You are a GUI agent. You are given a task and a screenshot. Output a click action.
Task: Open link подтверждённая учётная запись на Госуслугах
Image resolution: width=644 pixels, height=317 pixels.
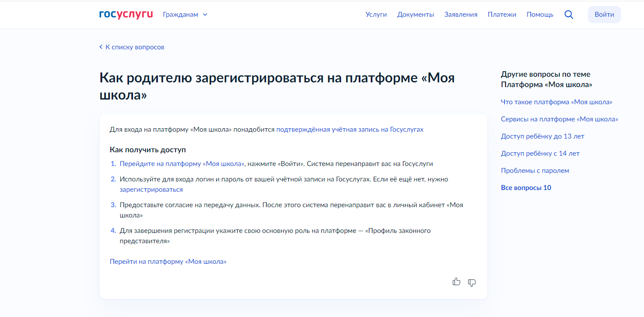(350, 130)
